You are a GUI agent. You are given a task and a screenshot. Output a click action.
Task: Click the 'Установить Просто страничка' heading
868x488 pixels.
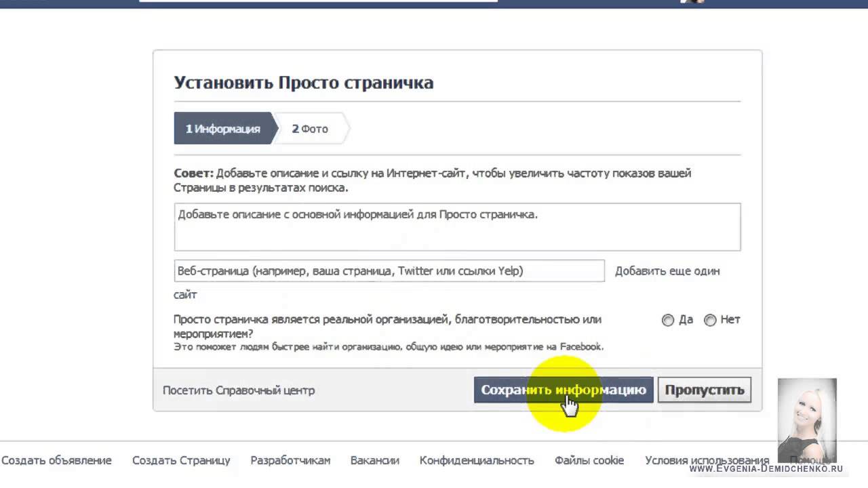[304, 83]
